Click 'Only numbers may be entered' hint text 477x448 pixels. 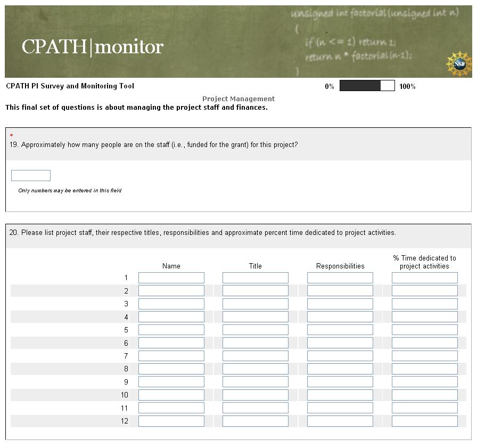[x=70, y=191]
